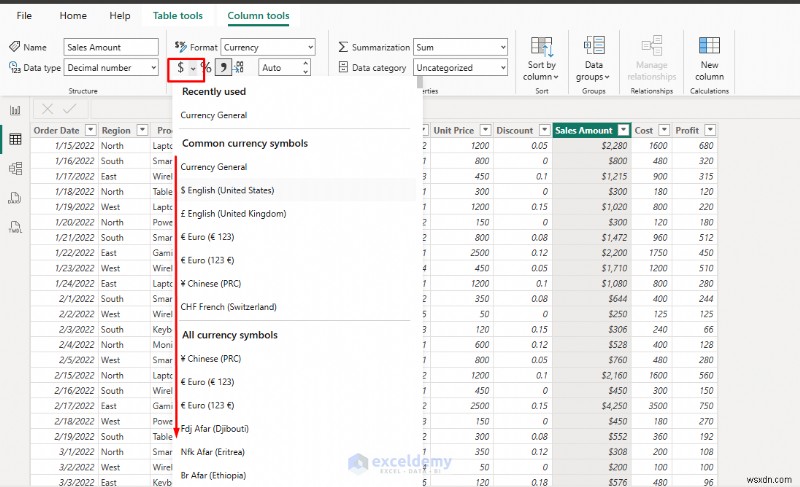This screenshot has width=800, height=487.
Task: Open the Uncategorized data category dropdown
Action: tap(460, 67)
